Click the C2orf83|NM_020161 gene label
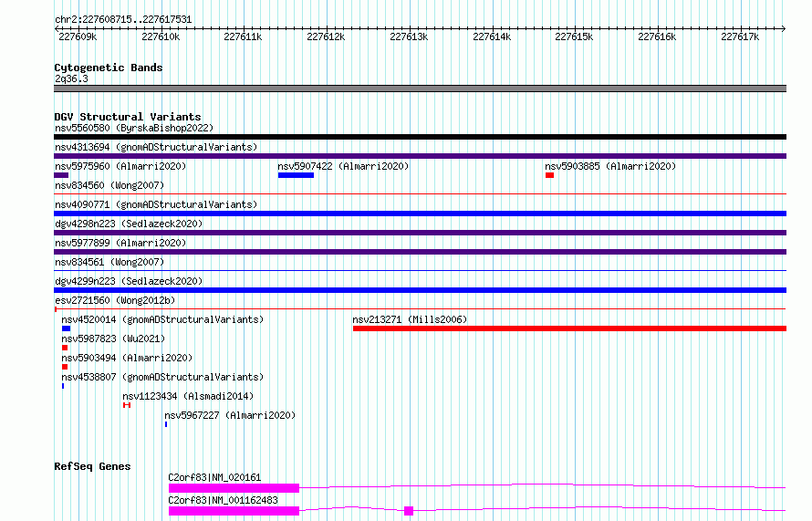The width and height of the screenshot is (812, 521). pyautogui.click(x=214, y=477)
